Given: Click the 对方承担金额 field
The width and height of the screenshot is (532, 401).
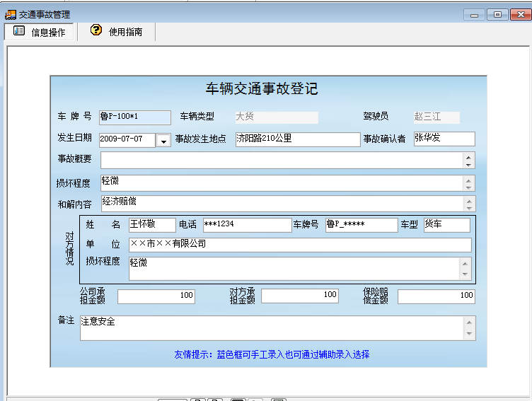Looking at the screenshot, I should click(300, 296).
